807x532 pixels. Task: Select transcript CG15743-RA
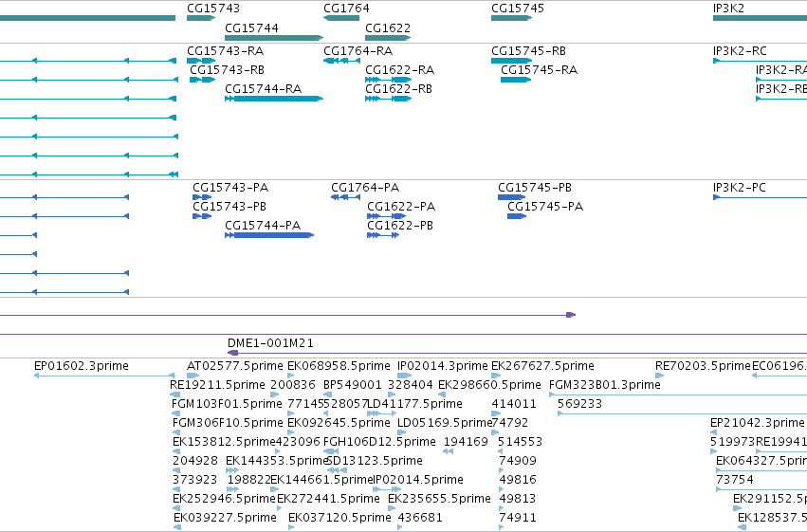click(225, 51)
